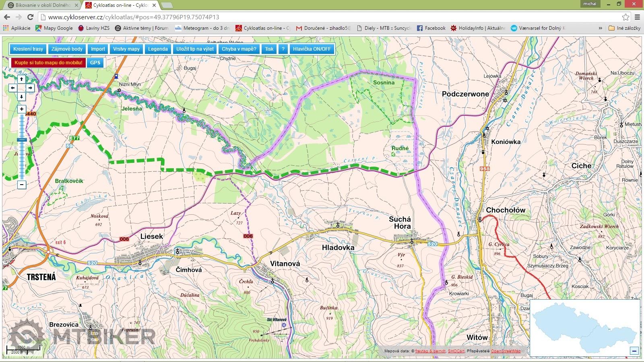
Task: Reload the page in the browser
Action: (30, 17)
